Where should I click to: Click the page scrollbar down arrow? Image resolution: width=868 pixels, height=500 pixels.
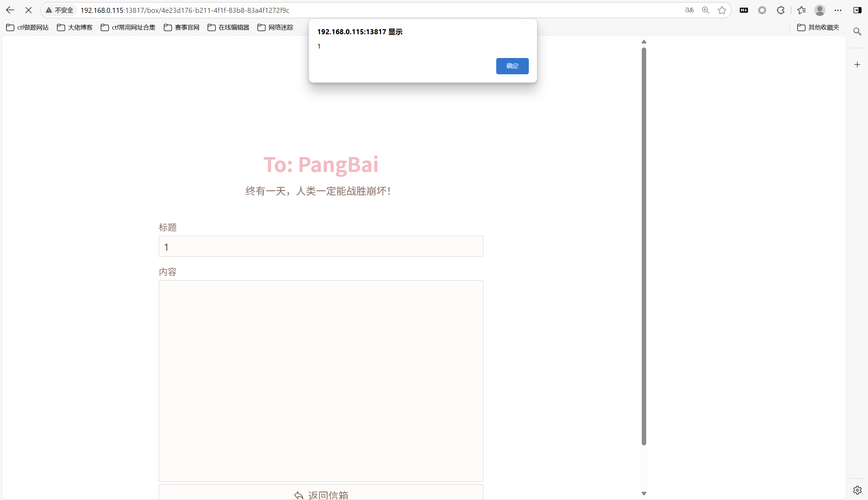(644, 494)
